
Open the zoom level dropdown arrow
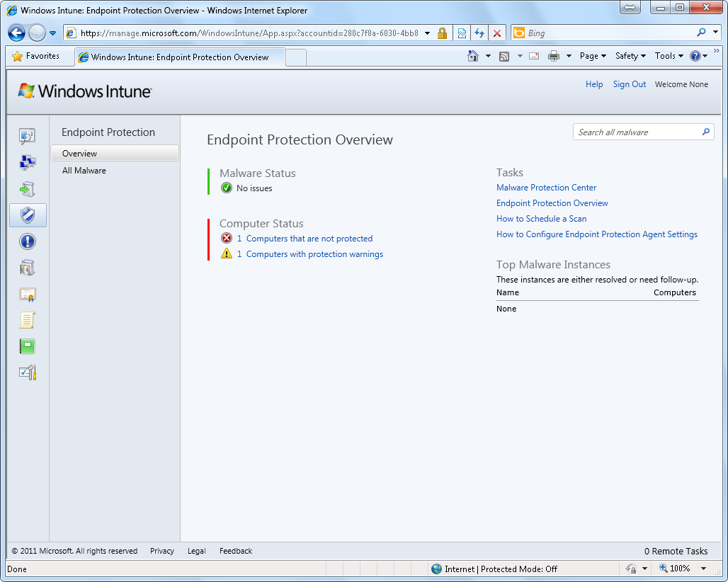point(703,569)
